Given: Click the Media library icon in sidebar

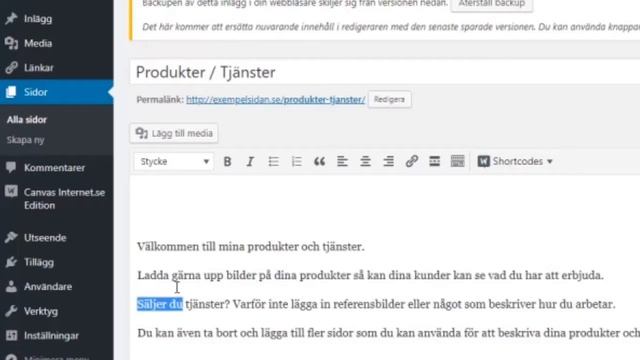Looking at the screenshot, I should (x=11, y=43).
